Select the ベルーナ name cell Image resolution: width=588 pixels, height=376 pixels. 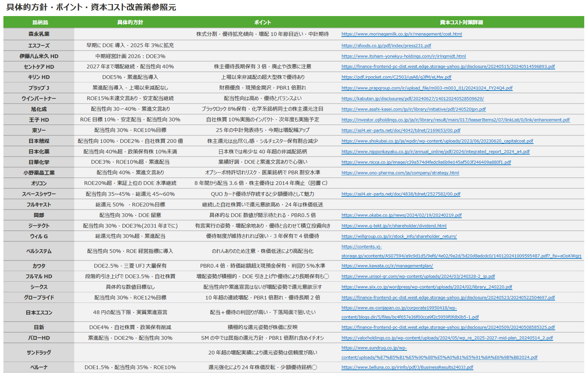point(39,367)
